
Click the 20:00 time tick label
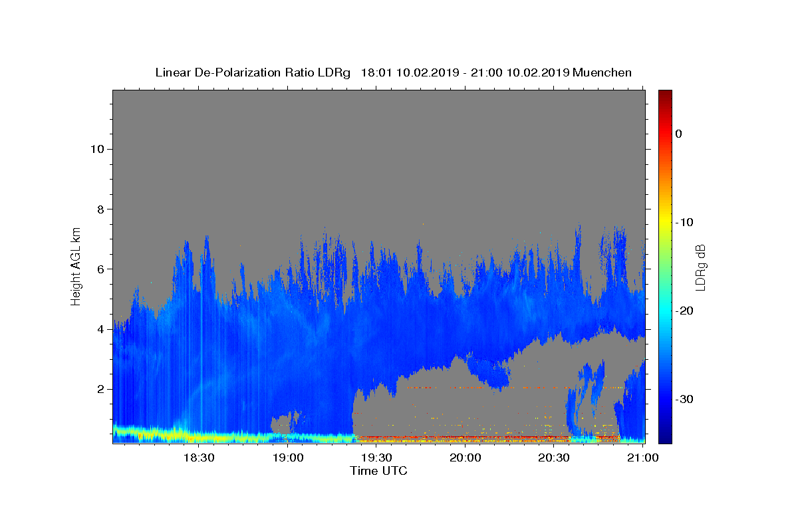[465, 458]
